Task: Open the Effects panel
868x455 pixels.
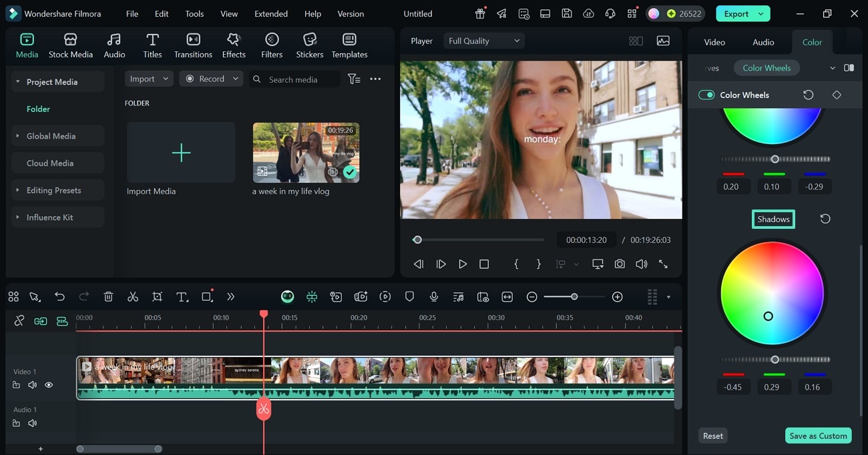Action: [x=234, y=46]
